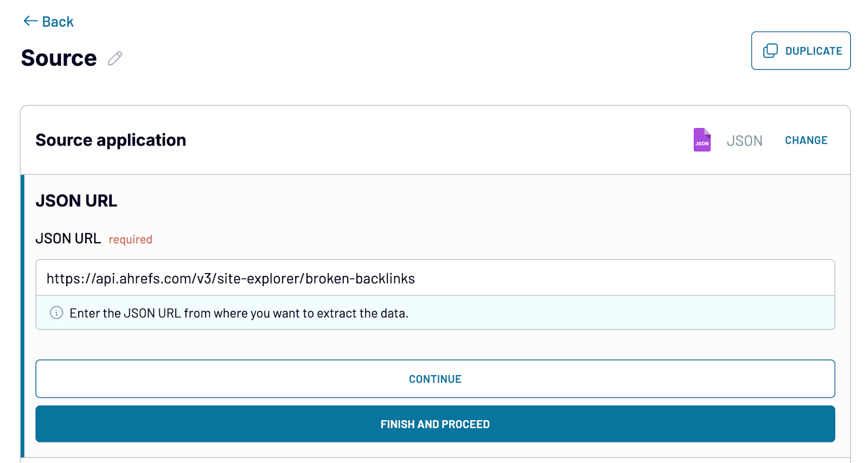Click the Source page title
The image size is (868, 463).
coord(58,58)
